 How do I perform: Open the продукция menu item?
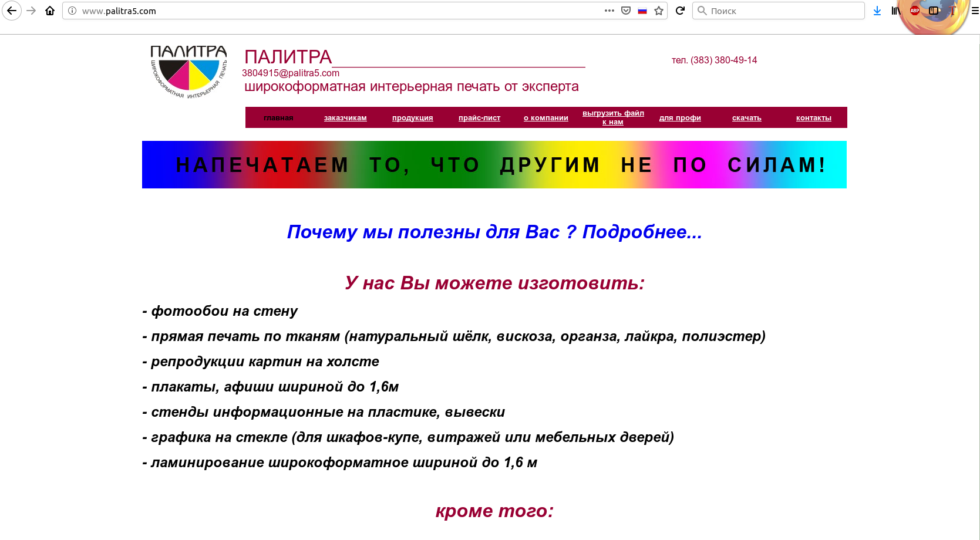point(413,117)
